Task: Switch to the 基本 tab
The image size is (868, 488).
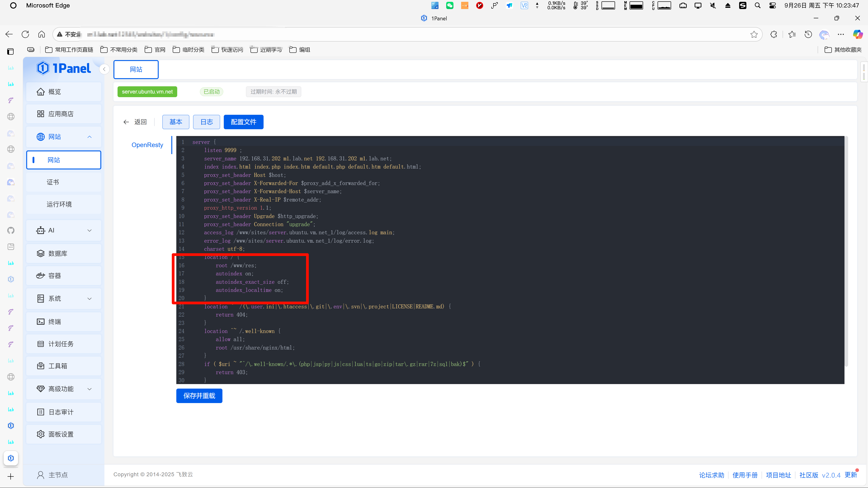Action: (176, 122)
